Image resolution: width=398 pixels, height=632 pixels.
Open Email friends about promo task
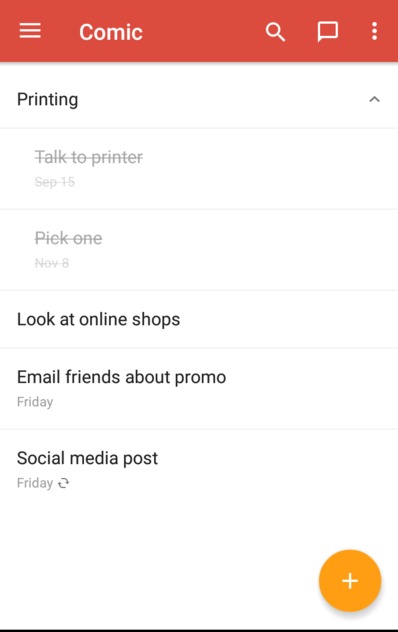tap(199, 389)
